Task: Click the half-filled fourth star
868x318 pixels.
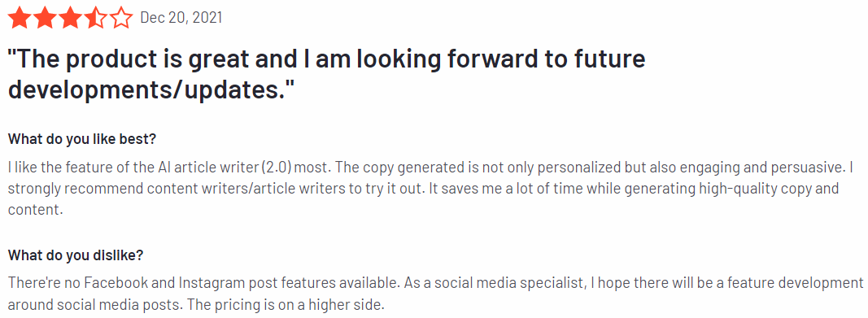Action: tap(96, 18)
